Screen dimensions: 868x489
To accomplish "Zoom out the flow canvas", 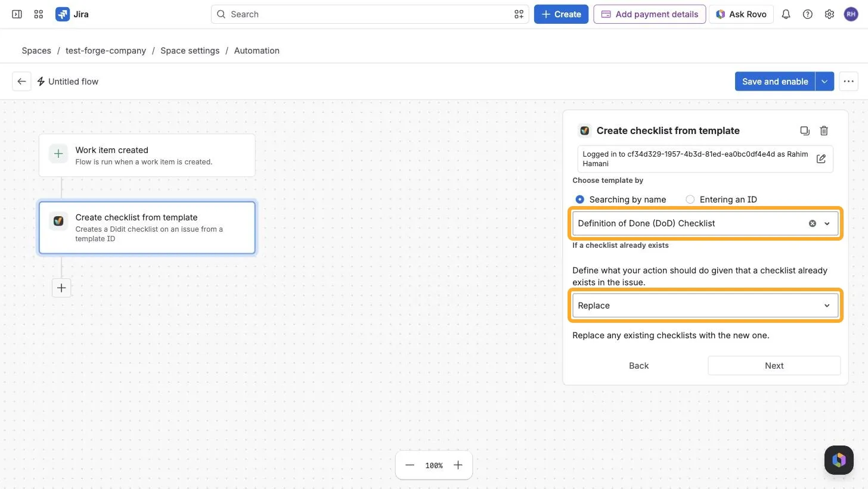I will (x=410, y=465).
